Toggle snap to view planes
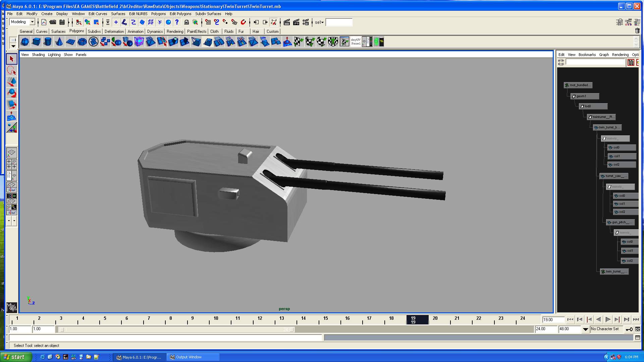The height and width of the screenshot is (362, 644). (x=234, y=22)
